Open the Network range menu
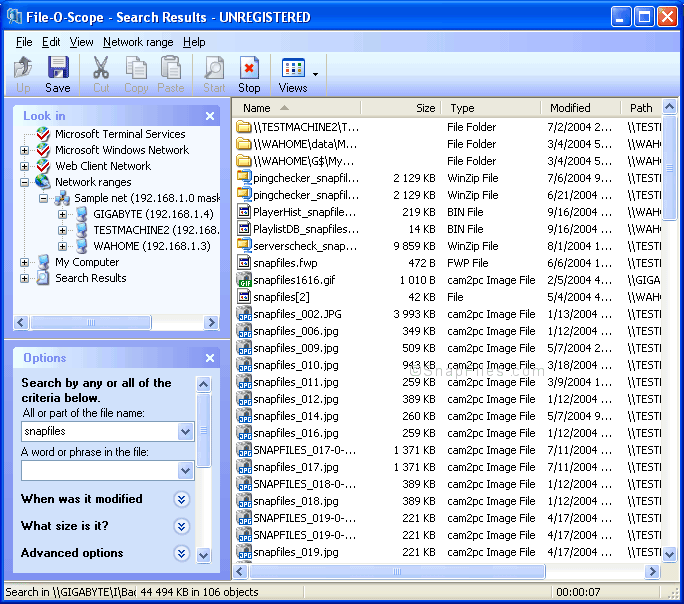The width and height of the screenshot is (684, 604). click(138, 42)
